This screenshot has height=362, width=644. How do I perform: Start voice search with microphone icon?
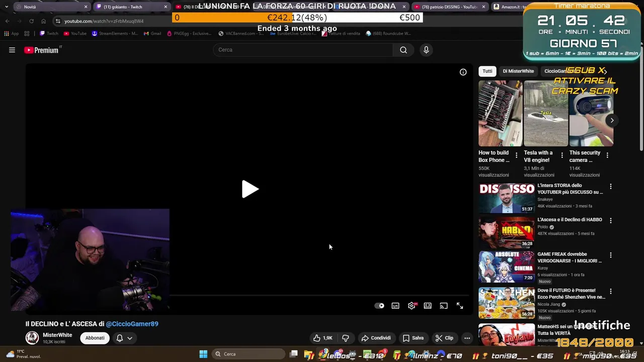tap(426, 50)
